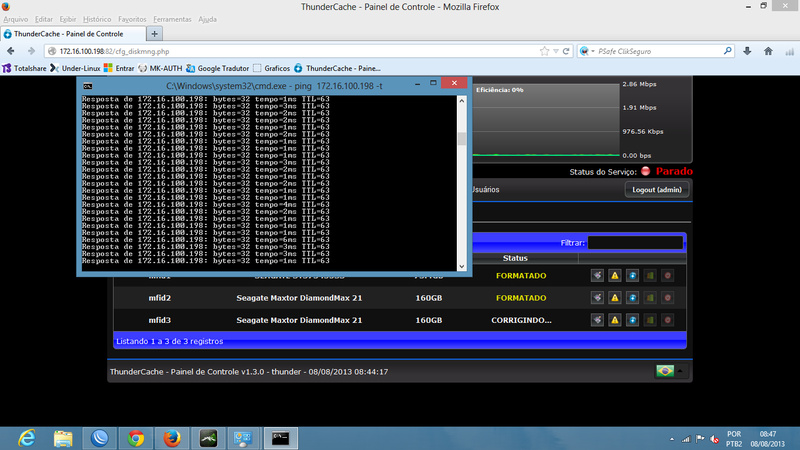Click the address bar URL field
This screenshot has width=800, height=450.
[x=296, y=51]
